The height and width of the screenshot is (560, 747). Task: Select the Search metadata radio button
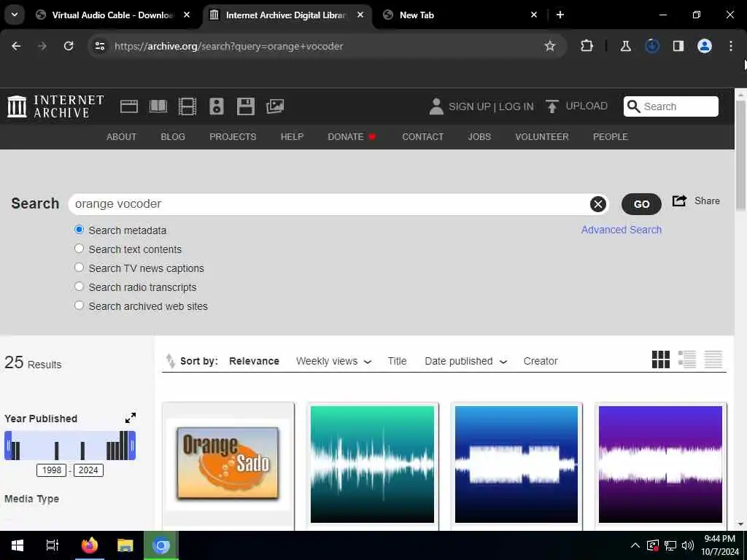[79, 230]
